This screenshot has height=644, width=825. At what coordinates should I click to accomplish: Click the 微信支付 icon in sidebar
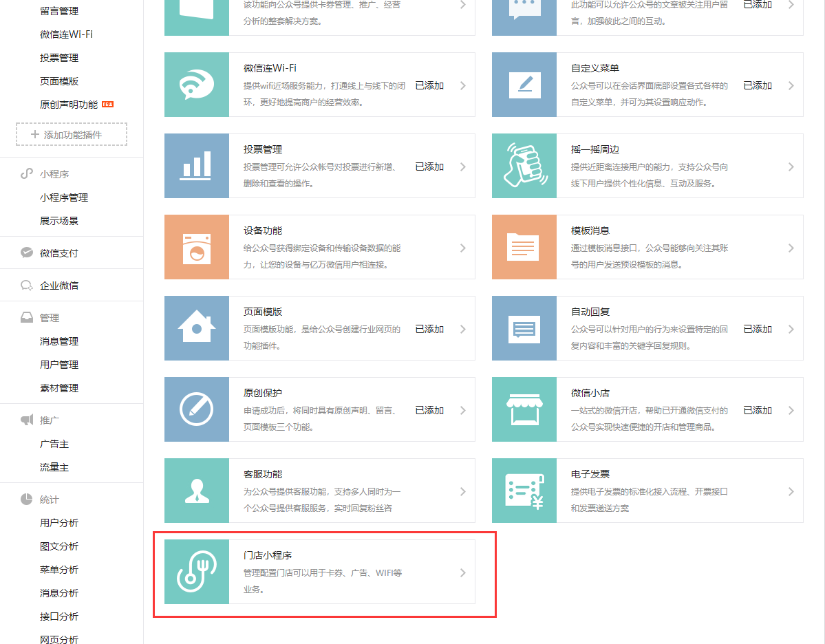(26, 253)
